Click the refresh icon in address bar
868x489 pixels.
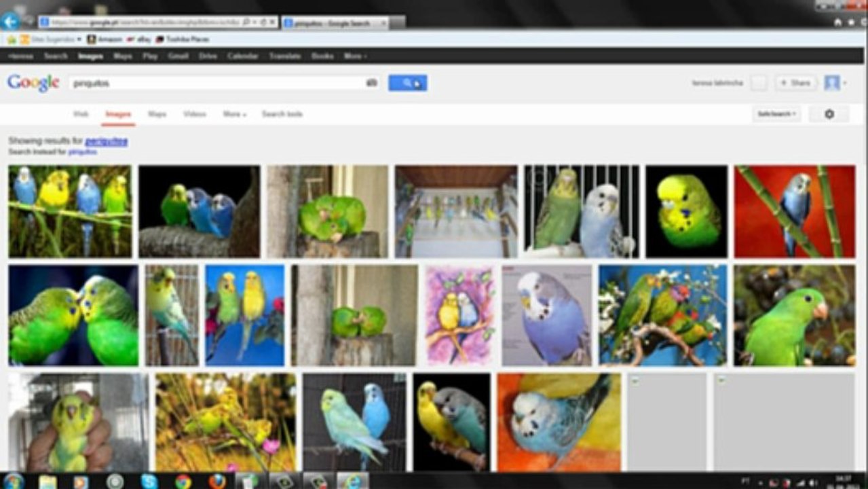pos(263,22)
